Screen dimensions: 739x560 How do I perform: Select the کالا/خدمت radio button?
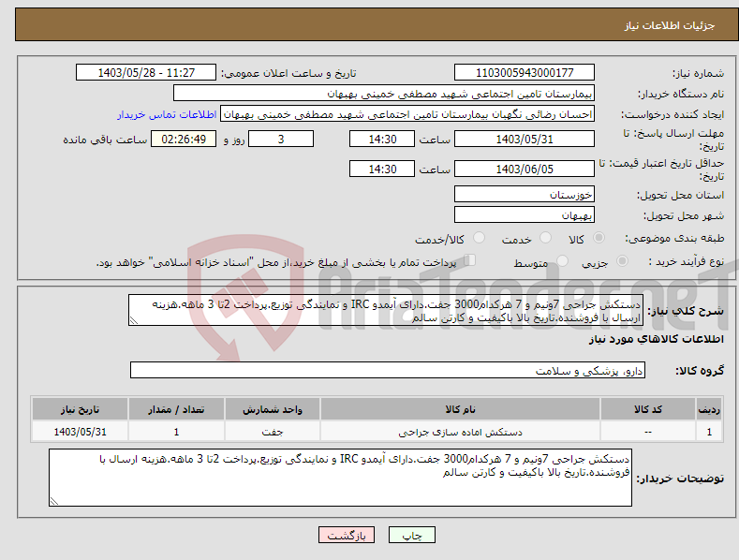point(479,238)
